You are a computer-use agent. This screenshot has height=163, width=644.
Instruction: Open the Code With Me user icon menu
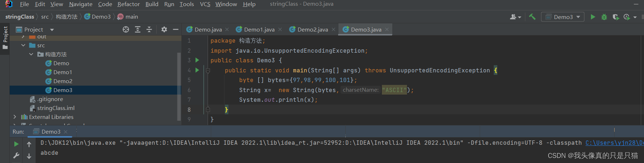(515, 17)
